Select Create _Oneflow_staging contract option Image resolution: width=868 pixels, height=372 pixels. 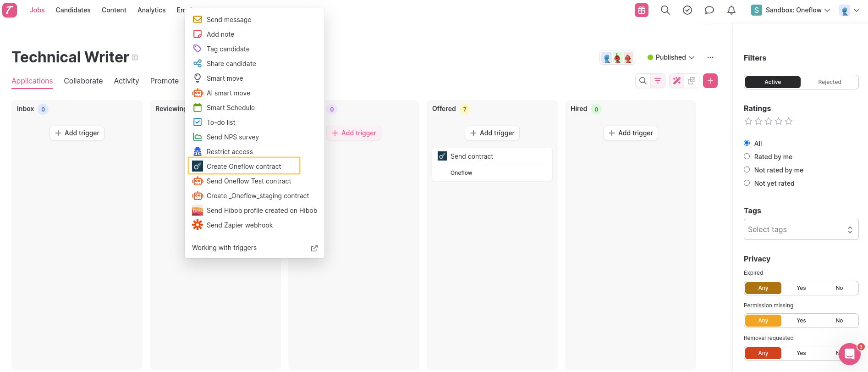pyautogui.click(x=254, y=195)
